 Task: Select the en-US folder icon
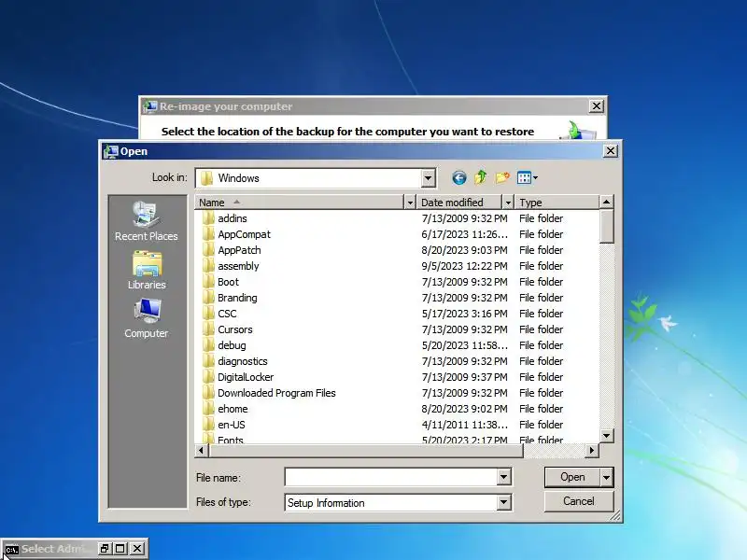click(208, 425)
